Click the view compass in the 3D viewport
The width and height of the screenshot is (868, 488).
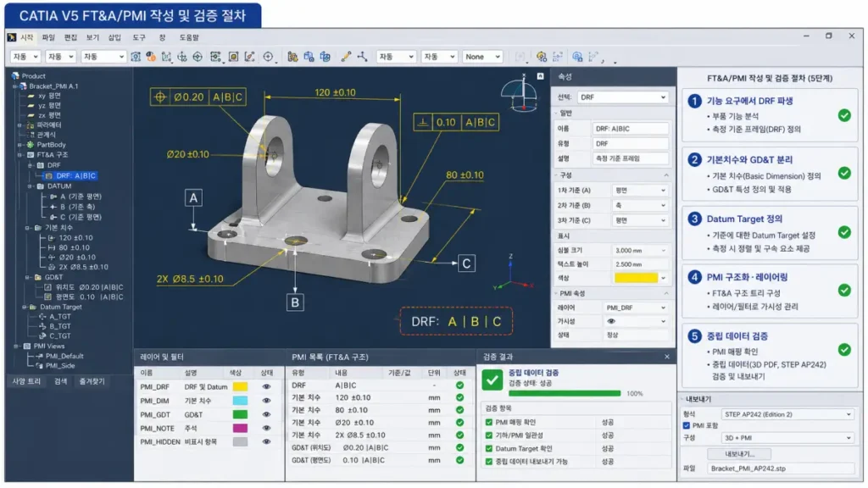click(x=520, y=93)
